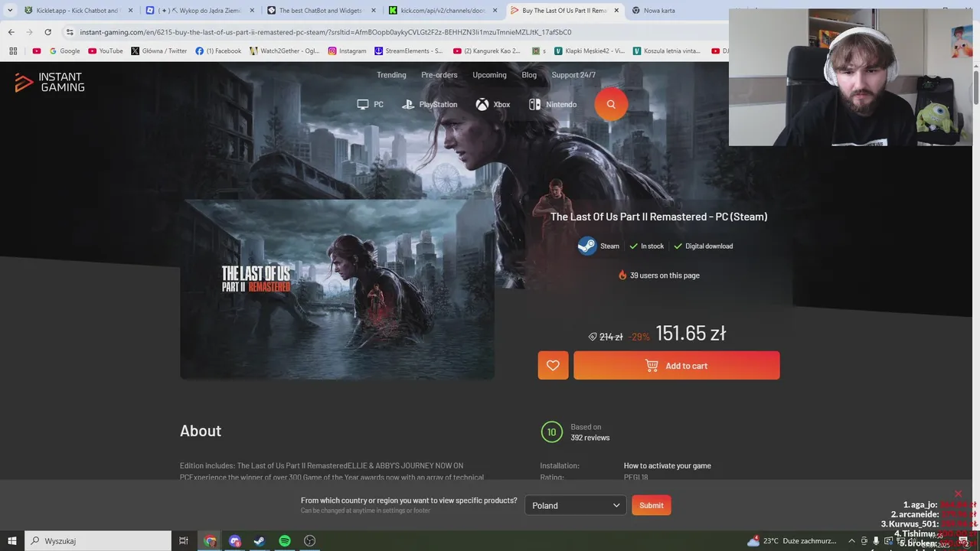Viewport: 980px width, 551px height.
Task: Reload the current page
Action: click(x=47, y=32)
